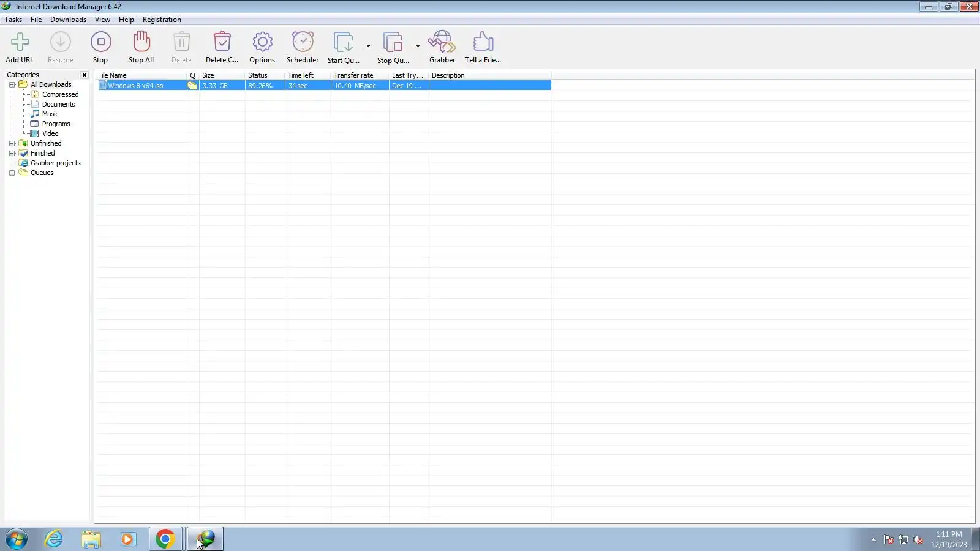Select the Windows 8 x64.iso download row
The image size is (980, 551).
pos(324,86)
